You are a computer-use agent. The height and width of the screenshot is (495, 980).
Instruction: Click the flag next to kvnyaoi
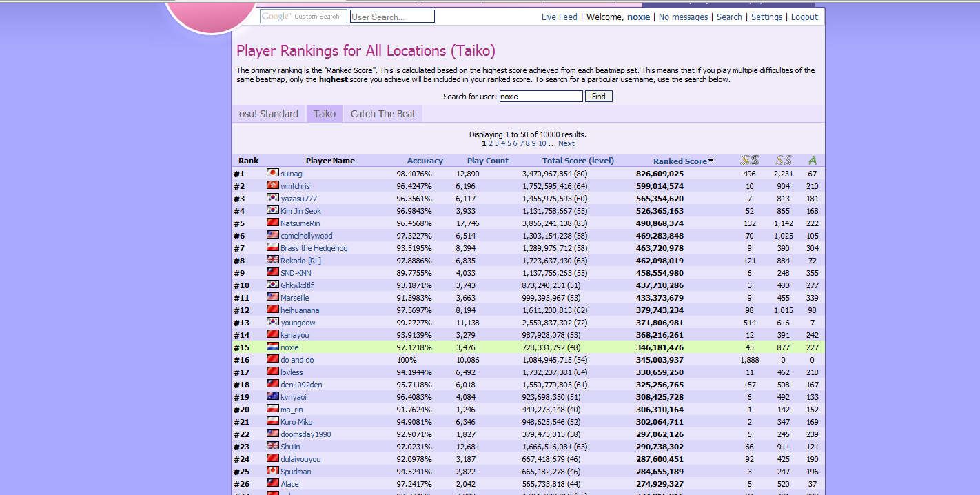[272, 396]
